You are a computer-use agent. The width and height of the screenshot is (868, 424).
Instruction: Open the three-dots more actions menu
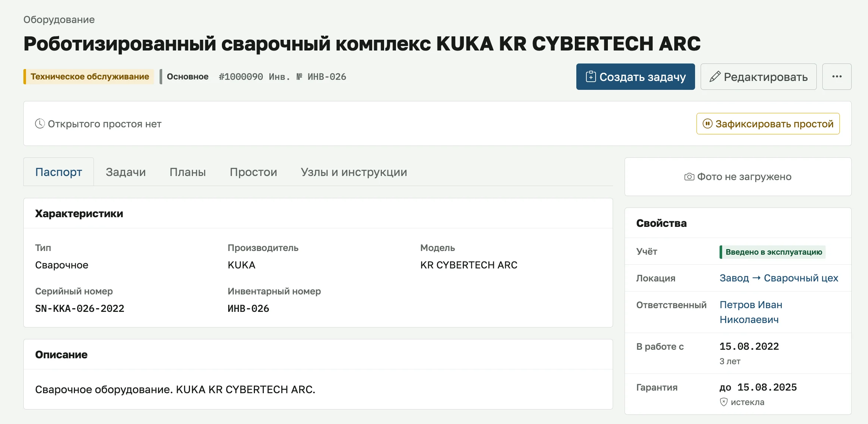click(837, 76)
